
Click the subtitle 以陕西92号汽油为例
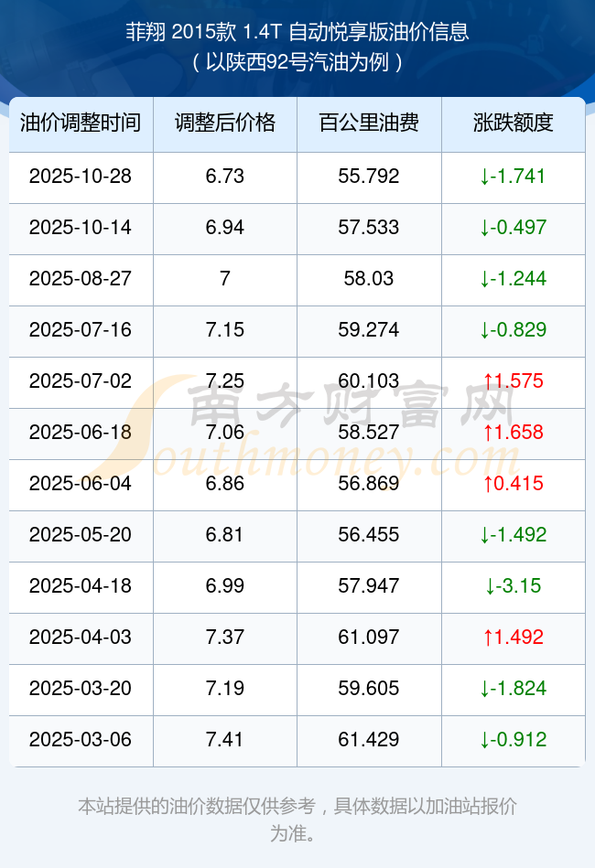click(x=297, y=63)
